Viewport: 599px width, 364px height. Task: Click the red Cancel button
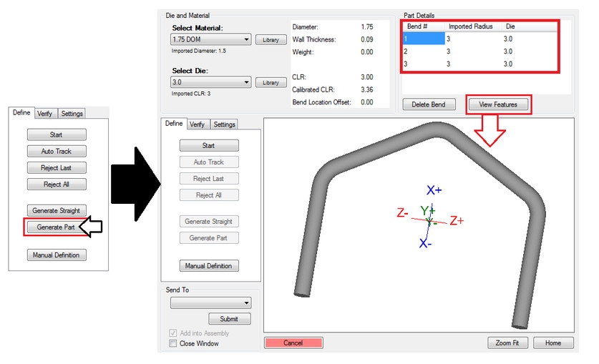point(293,343)
